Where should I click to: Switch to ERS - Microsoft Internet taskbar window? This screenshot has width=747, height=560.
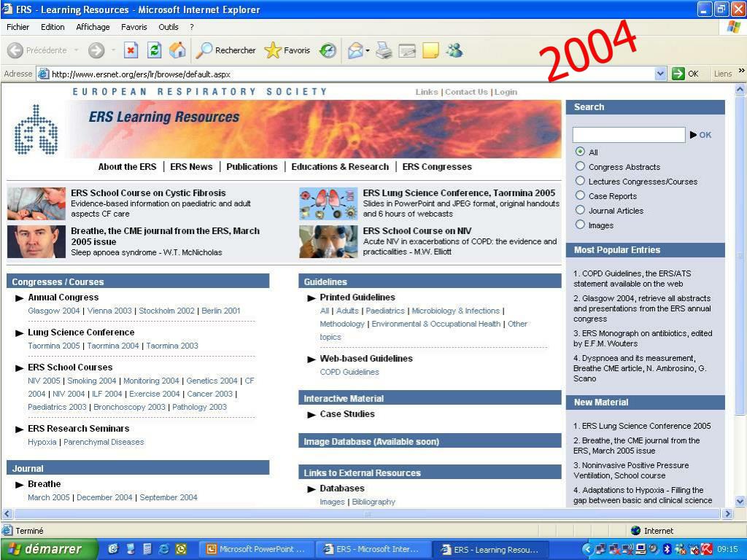(x=373, y=549)
